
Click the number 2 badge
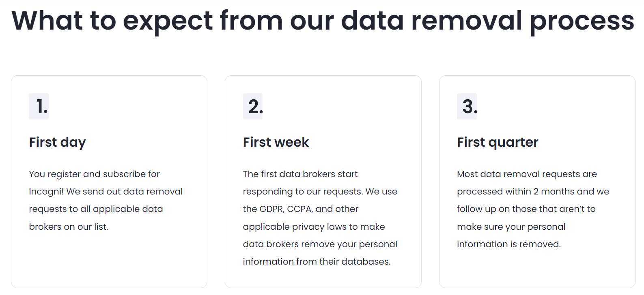click(253, 107)
